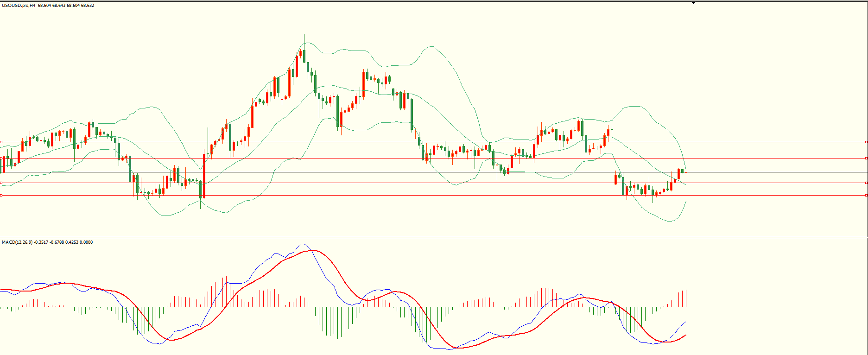Click right end of red MACD signal line

tap(685, 335)
